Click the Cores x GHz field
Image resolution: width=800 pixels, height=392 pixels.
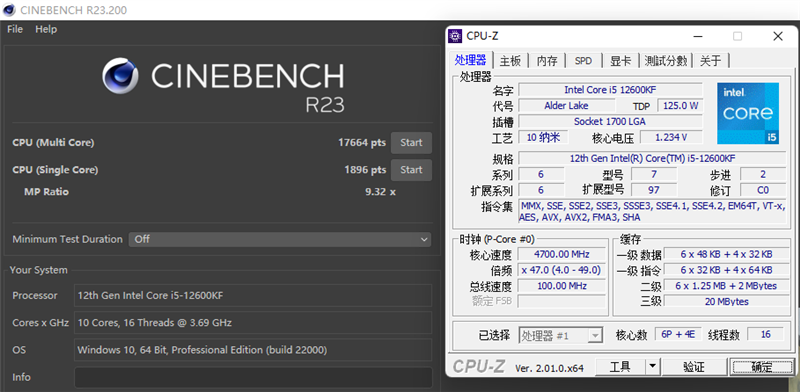coord(253,323)
